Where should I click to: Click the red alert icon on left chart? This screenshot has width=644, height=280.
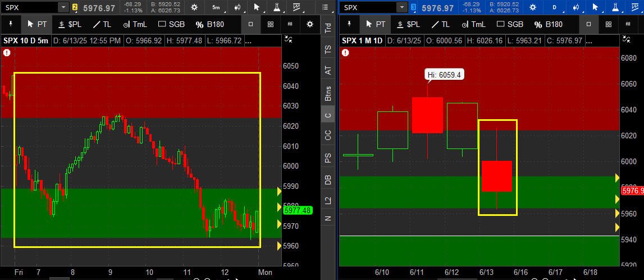(6, 52)
